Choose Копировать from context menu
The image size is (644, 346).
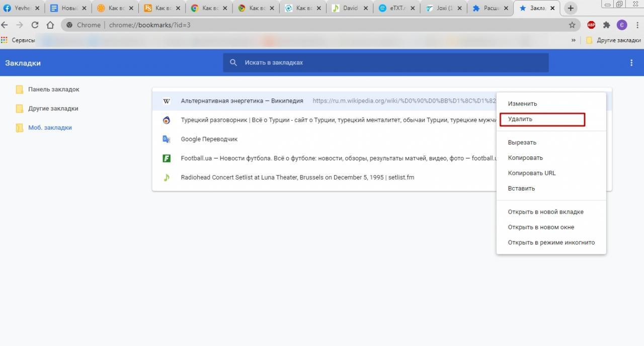(x=551, y=158)
